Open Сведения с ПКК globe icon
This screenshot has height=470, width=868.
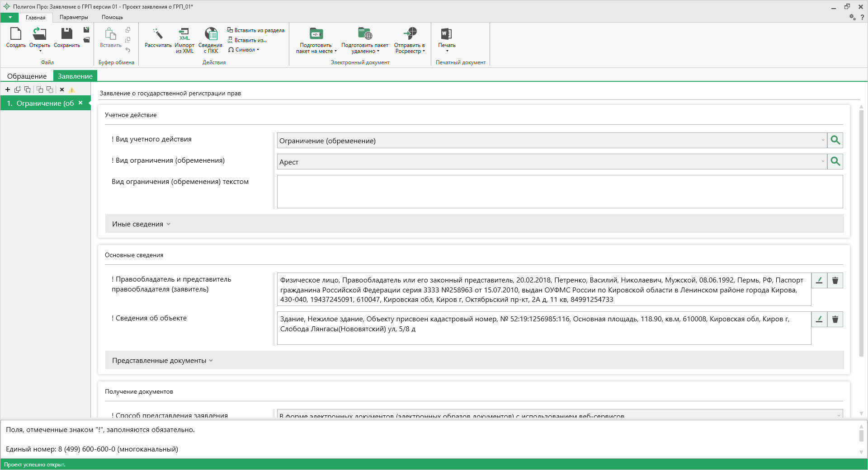coord(210,41)
